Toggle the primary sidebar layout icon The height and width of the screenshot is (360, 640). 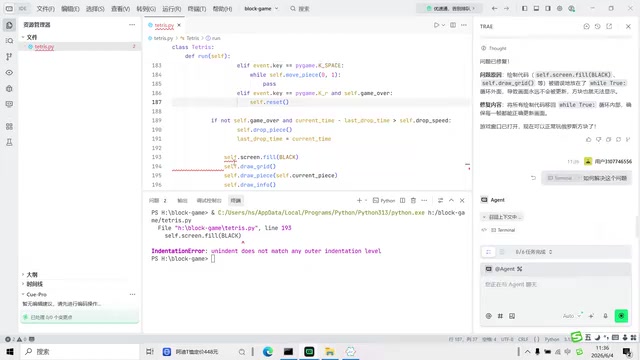point(524,9)
